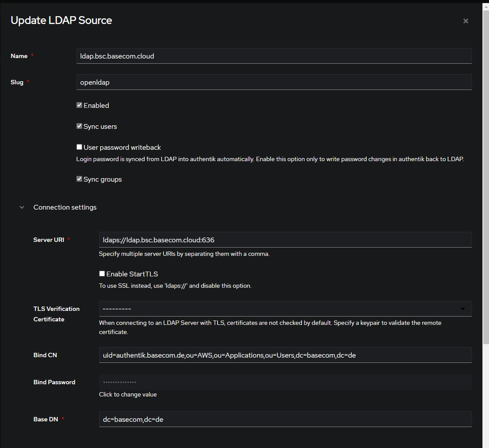Edit the Slug field showing openldap
Viewport: 489px width, 448px height.
click(x=274, y=82)
